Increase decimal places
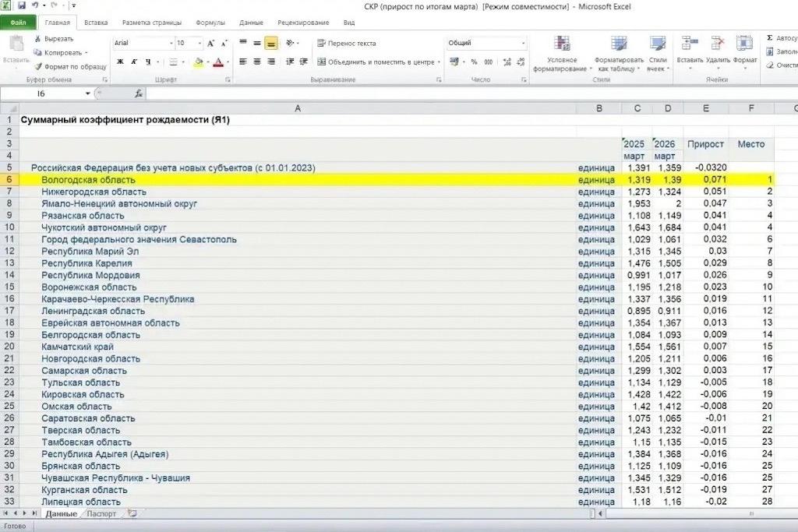Image resolution: width=798 pixels, height=532 pixels. pos(507,62)
